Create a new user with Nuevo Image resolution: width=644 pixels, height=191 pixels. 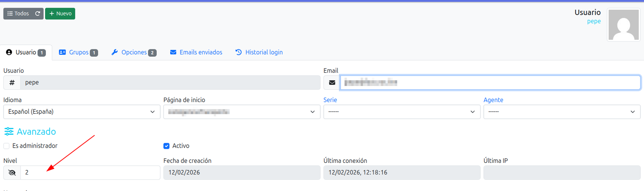coord(60,14)
